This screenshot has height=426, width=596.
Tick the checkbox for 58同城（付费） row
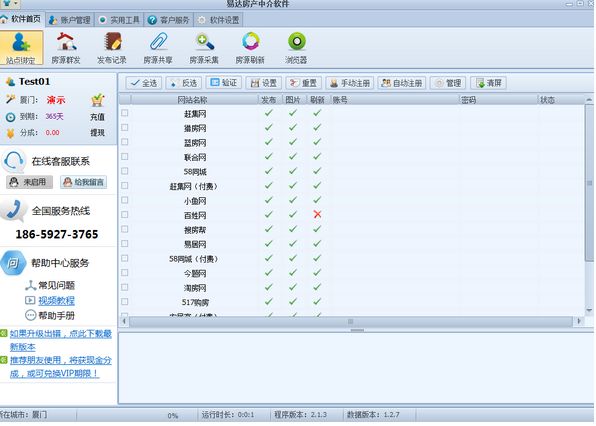(x=125, y=258)
